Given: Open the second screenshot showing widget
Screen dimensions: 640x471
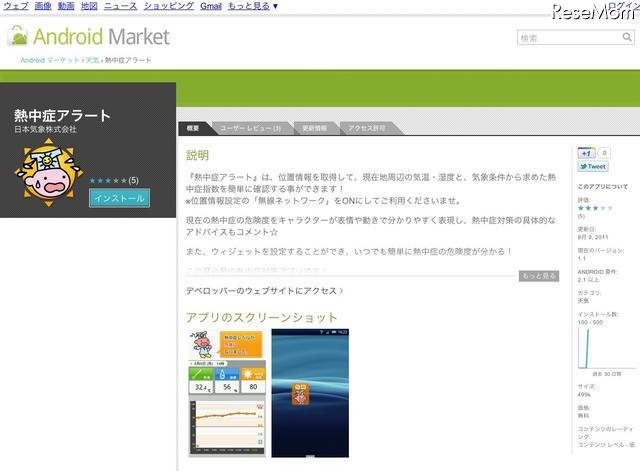Looking at the screenshot, I should pos(310,393).
